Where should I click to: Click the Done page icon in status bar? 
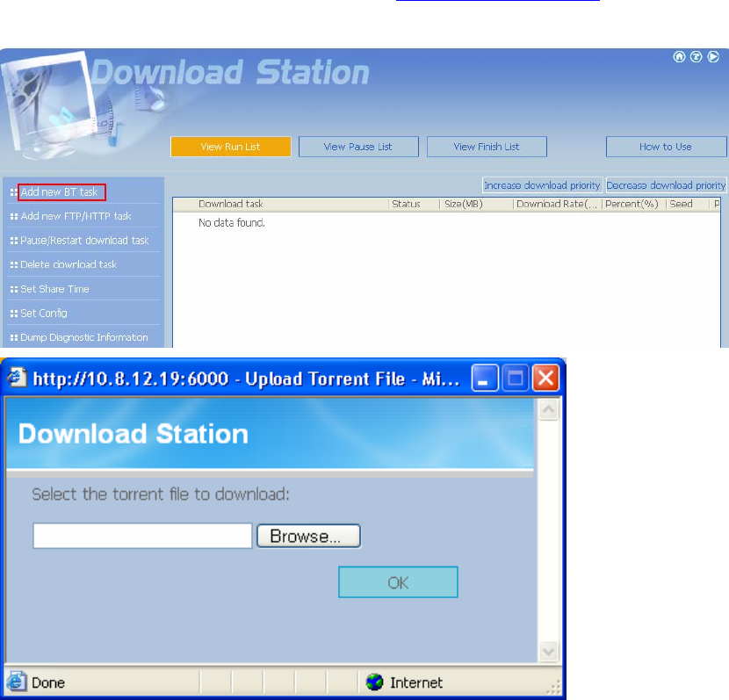click(x=16, y=682)
